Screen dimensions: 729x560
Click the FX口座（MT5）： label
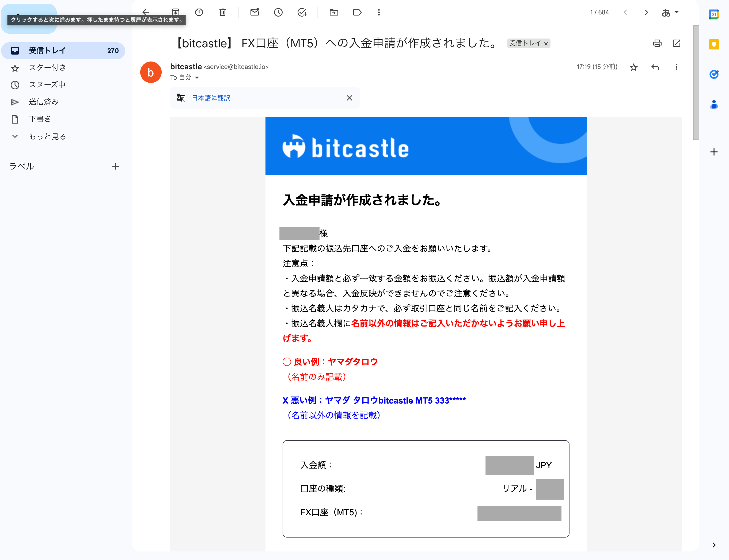332,512
